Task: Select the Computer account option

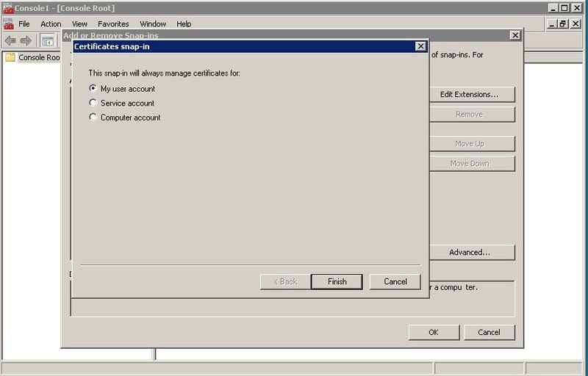Action: tap(93, 117)
